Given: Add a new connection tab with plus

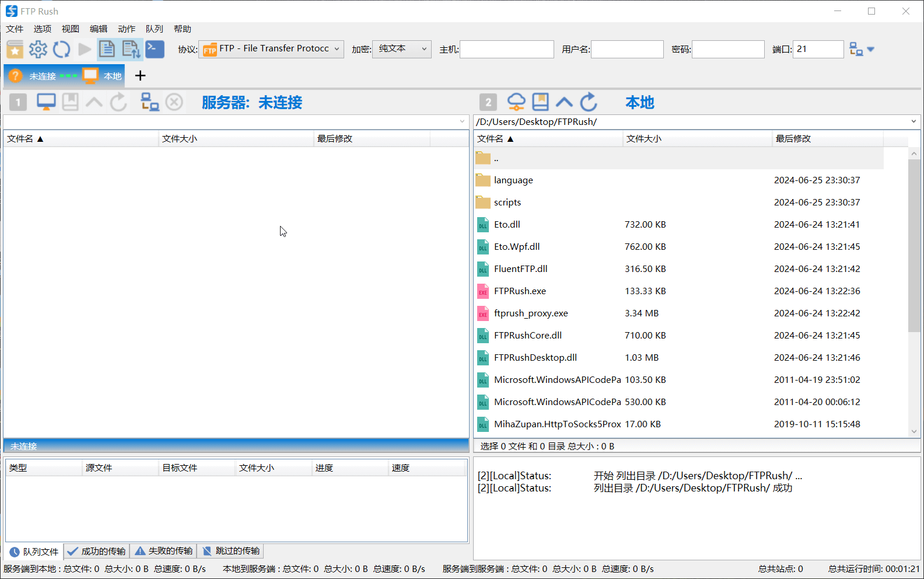Looking at the screenshot, I should [140, 75].
